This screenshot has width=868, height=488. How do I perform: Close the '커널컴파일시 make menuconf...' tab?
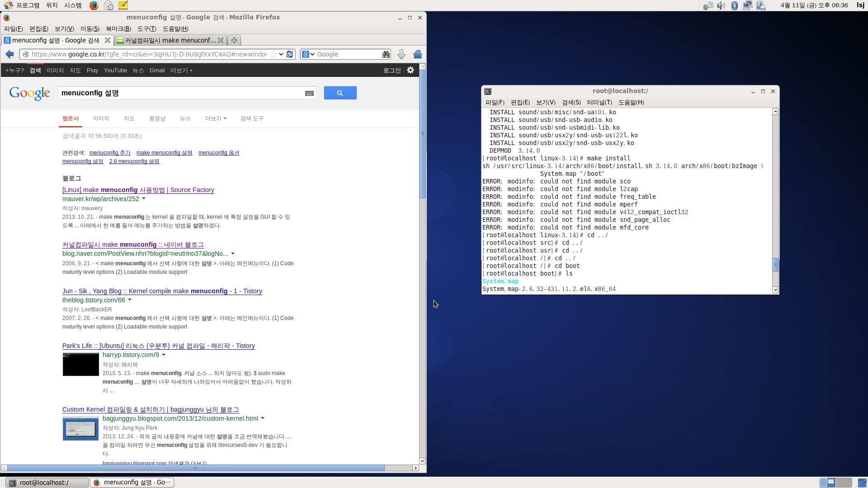click(x=221, y=40)
